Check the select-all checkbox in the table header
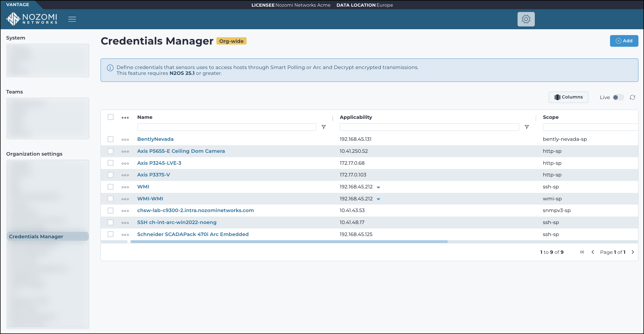This screenshot has width=644, height=334. [111, 117]
